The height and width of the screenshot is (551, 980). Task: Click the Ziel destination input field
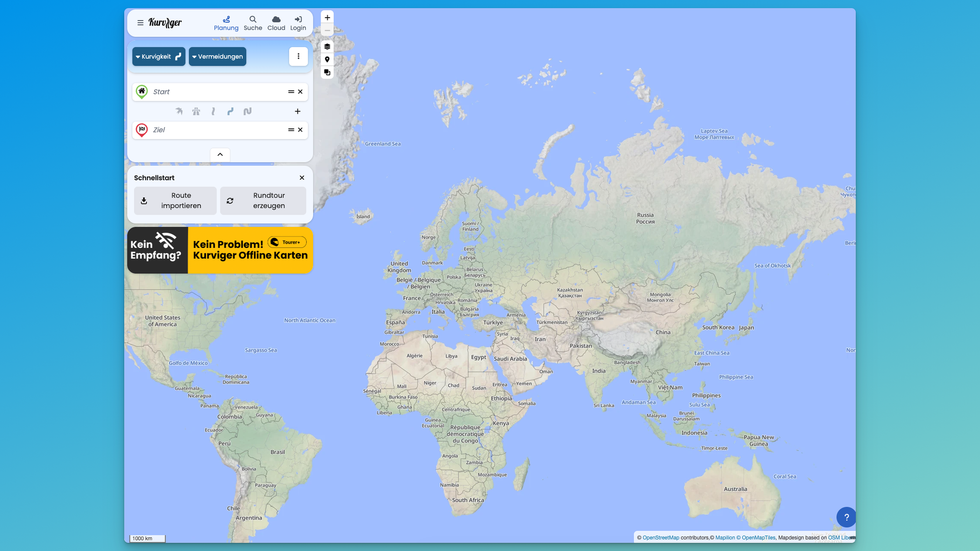point(216,130)
